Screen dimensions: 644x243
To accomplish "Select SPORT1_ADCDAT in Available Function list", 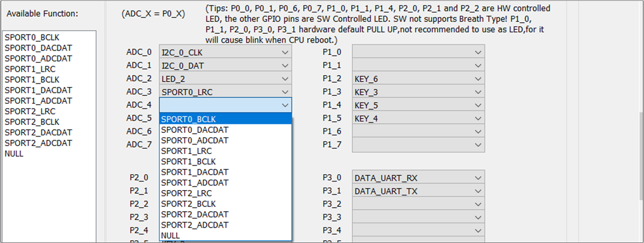I will pos(49,101).
